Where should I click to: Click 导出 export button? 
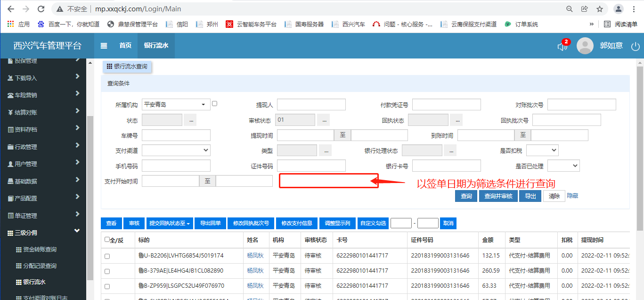coord(530,196)
